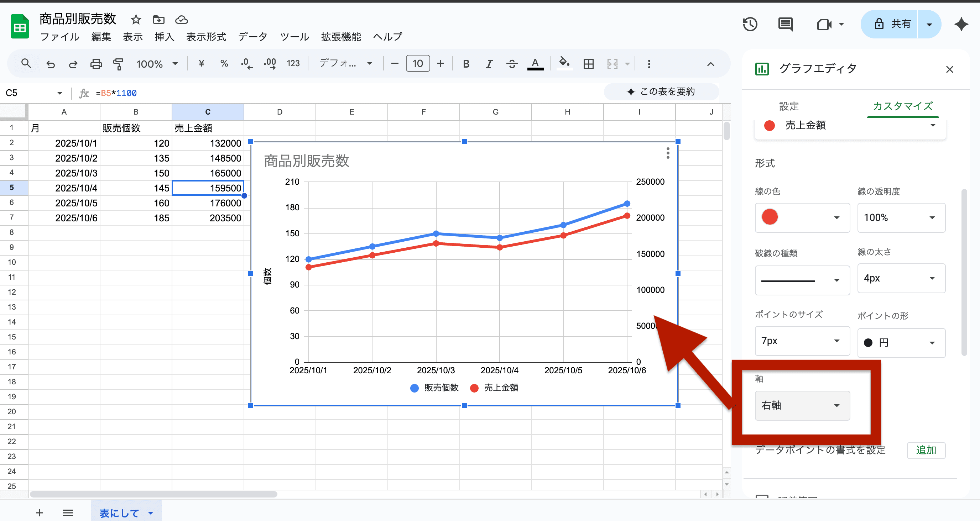Viewport: 980px width, 521px height.
Task: Star the 商品別販売数 document
Action: pyautogui.click(x=136, y=19)
